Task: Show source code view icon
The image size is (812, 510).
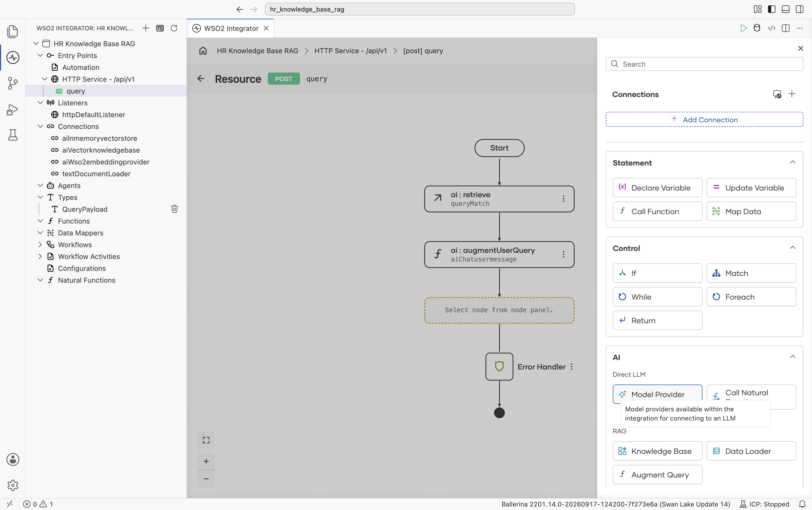Action: 771,28
